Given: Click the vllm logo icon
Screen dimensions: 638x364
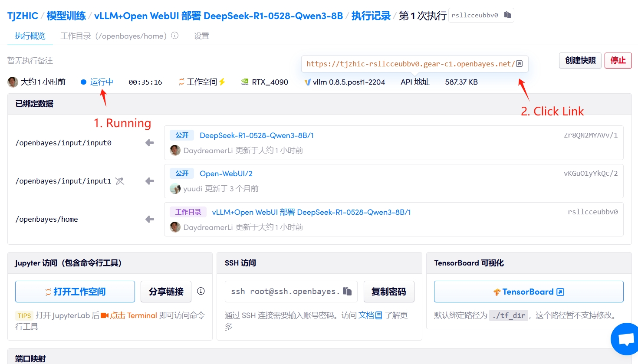Looking at the screenshot, I should (307, 82).
